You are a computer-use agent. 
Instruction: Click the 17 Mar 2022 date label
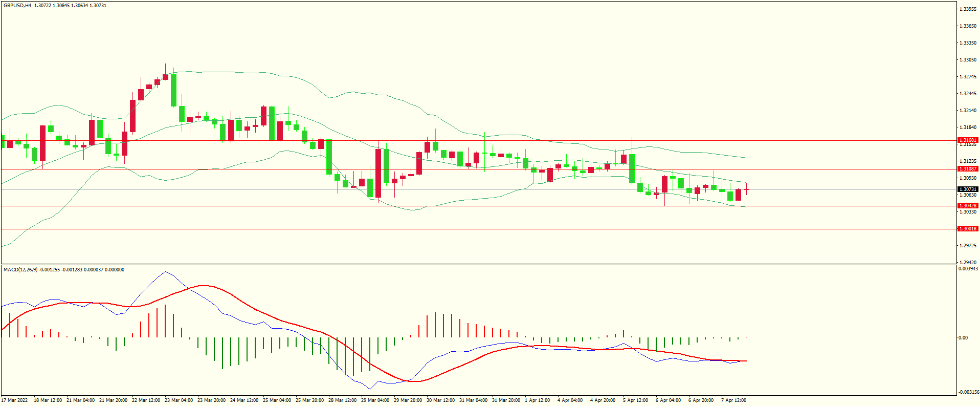[15, 400]
